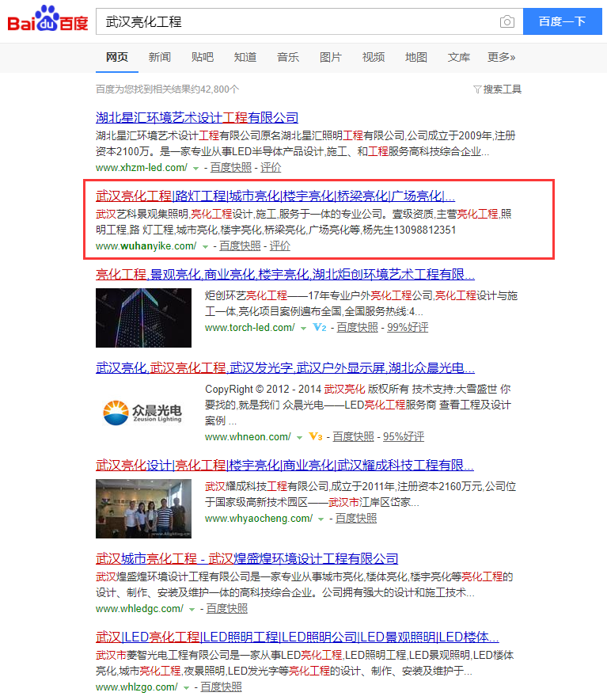Switch to the 贴吧 tab

[202, 57]
